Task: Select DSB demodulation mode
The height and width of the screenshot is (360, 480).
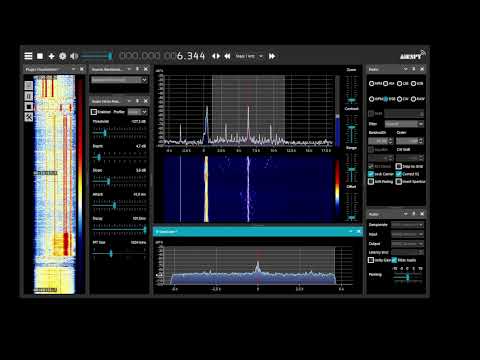Action: click(389, 99)
